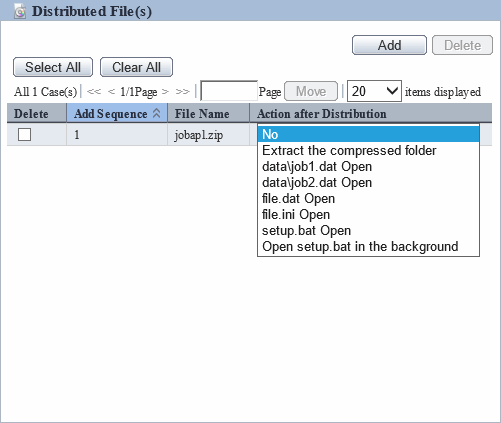Viewport: 501px width, 423px height.
Task: Choose file.dat Open option
Action: point(368,199)
